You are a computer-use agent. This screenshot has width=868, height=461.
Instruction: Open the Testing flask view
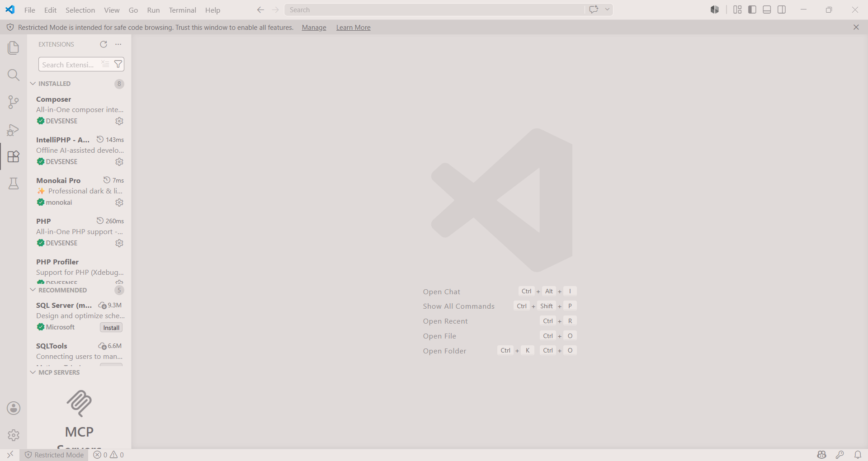14,183
